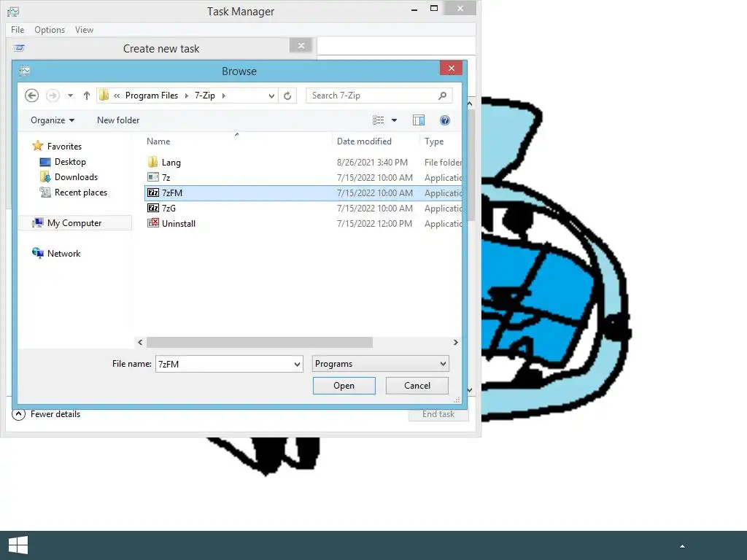The width and height of the screenshot is (747, 560).
Task: Expand the arrow after Program Files
Action: pos(186,96)
